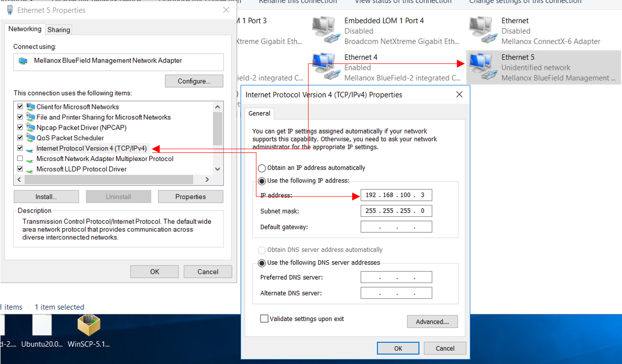The image size is (622, 364).
Task: Click the disabled Ethernet ConnectX-6 adapter icon
Action: [x=483, y=31]
